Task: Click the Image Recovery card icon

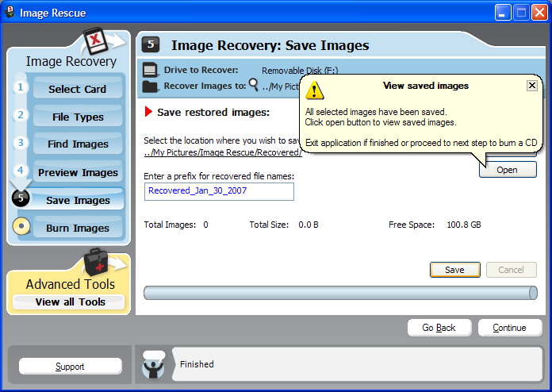Action: point(95,40)
